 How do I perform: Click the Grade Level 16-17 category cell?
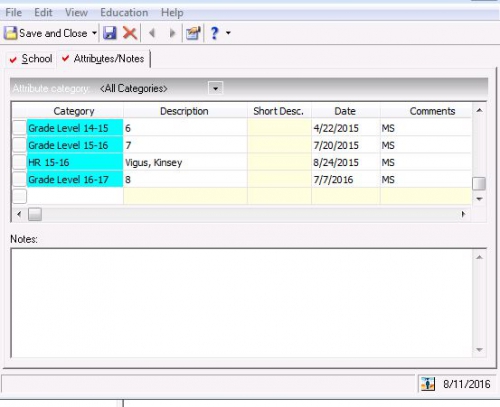[x=75, y=180]
